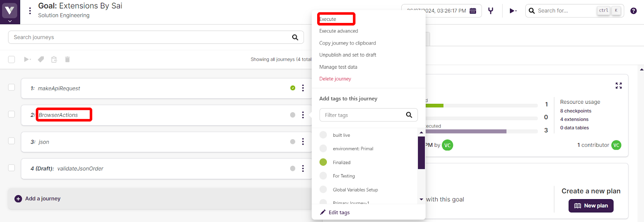Image resolution: width=644 pixels, height=222 pixels.
Task: Click the pencil icon beside Edit tags
Action: tap(323, 212)
